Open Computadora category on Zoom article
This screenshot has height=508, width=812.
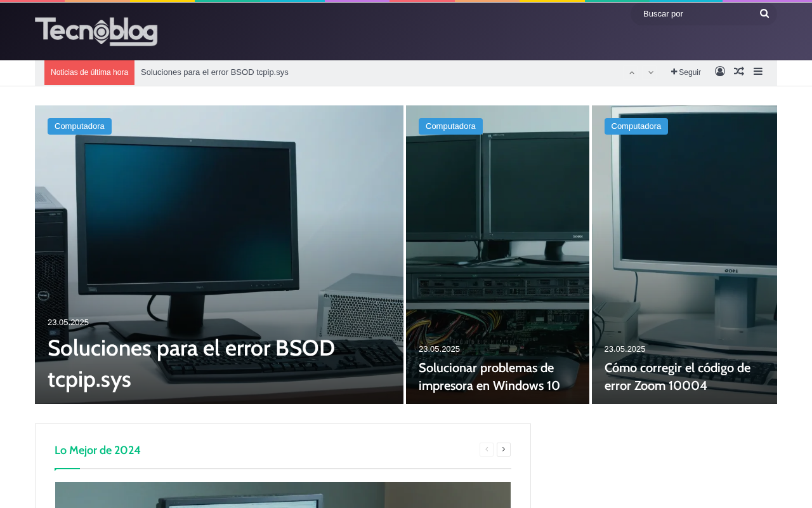636,126
